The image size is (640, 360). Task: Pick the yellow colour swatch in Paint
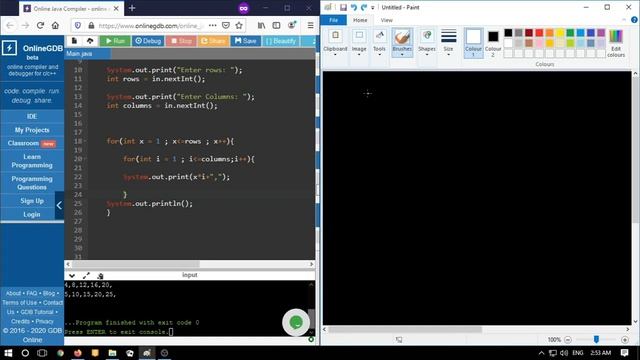pyautogui.click(x=560, y=33)
